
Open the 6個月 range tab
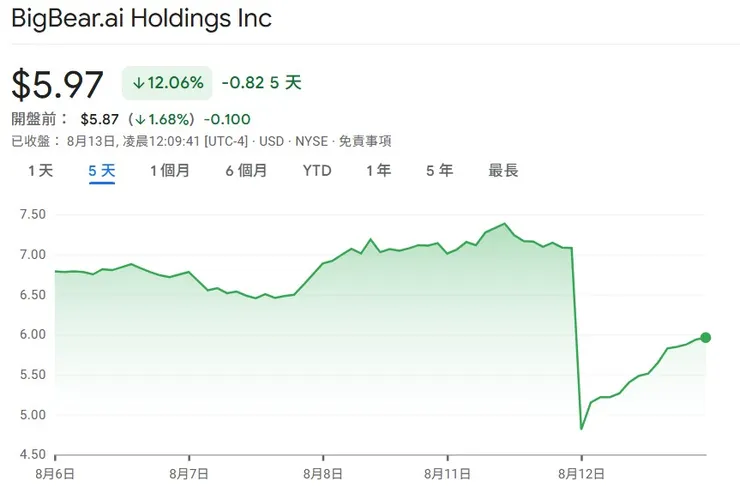(246, 171)
